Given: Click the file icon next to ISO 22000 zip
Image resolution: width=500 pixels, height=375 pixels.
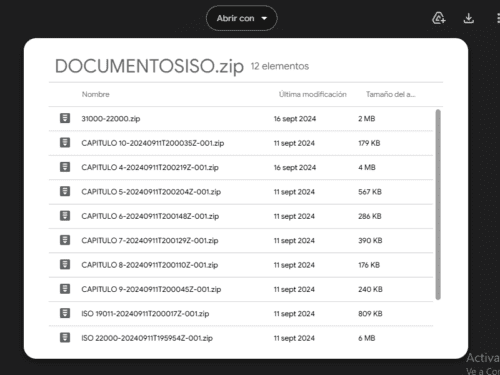Looking at the screenshot, I should coord(65,337).
